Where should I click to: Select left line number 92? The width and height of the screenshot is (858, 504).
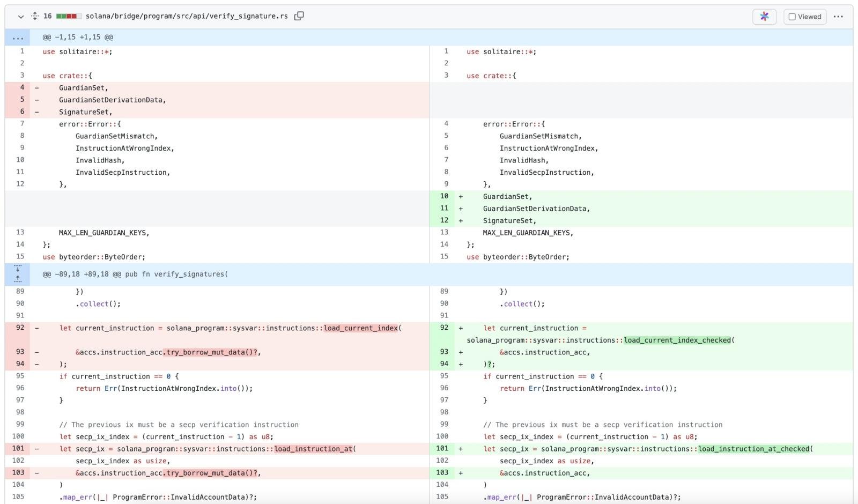(20, 328)
